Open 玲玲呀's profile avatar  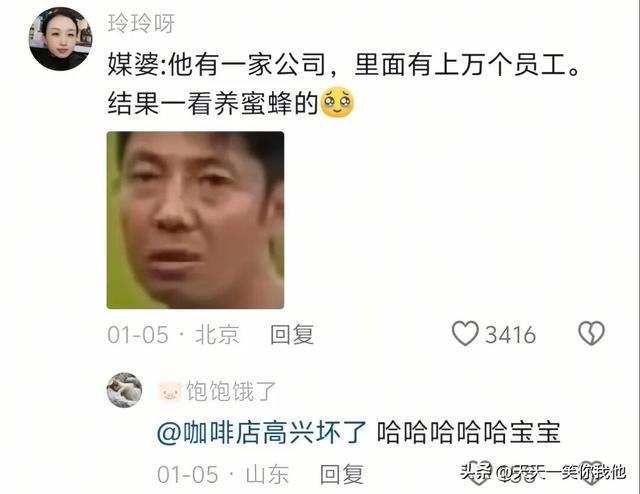click(x=60, y=39)
